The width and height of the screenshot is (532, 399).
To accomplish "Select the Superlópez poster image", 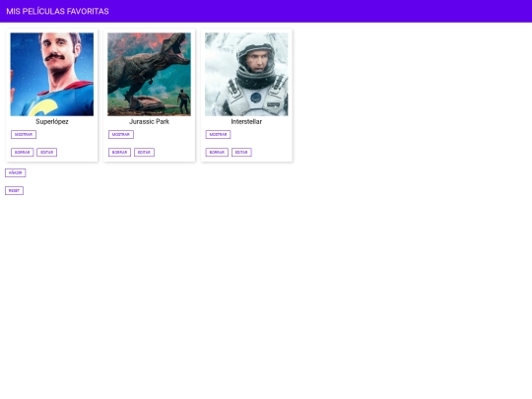I will 52,74.
